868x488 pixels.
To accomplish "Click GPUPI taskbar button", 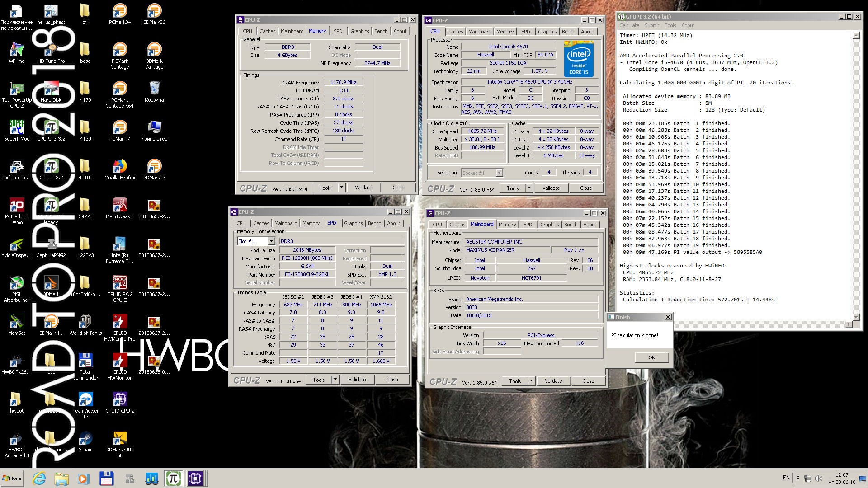I will [x=173, y=479].
